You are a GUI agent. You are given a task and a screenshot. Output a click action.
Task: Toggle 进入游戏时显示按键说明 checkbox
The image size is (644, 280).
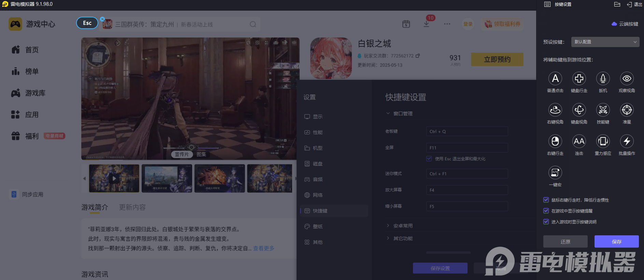pos(546,222)
